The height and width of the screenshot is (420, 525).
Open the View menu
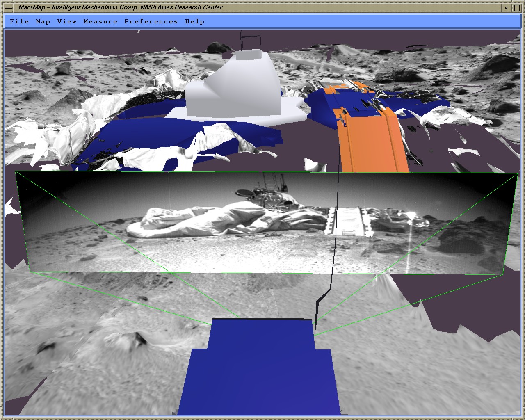tap(67, 21)
